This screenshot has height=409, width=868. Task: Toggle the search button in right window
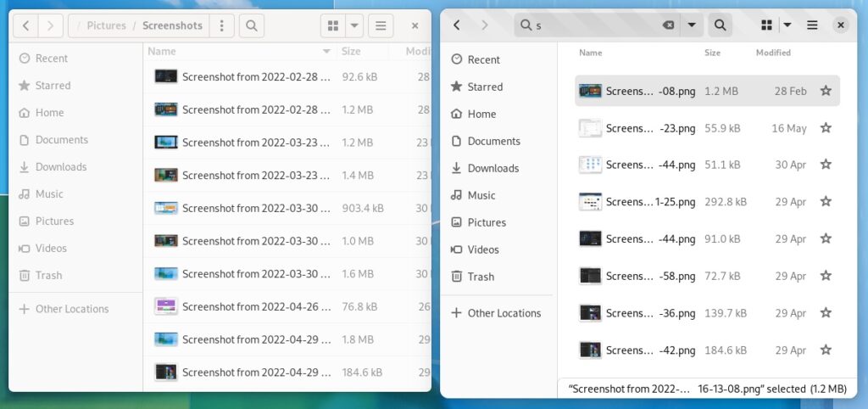(x=720, y=25)
